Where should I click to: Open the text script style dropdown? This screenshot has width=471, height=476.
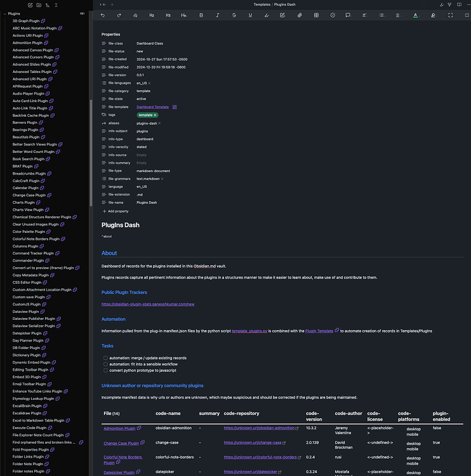click(365, 15)
